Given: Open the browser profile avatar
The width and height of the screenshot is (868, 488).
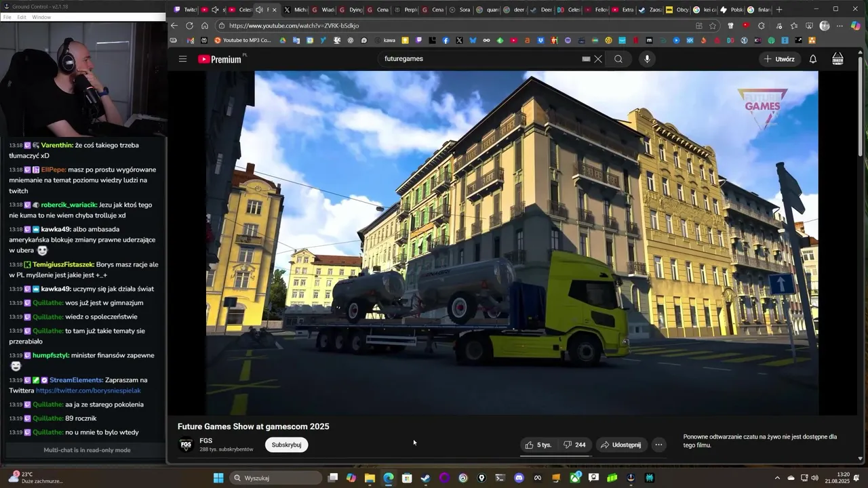Looking at the screenshot, I should click(825, 26).
